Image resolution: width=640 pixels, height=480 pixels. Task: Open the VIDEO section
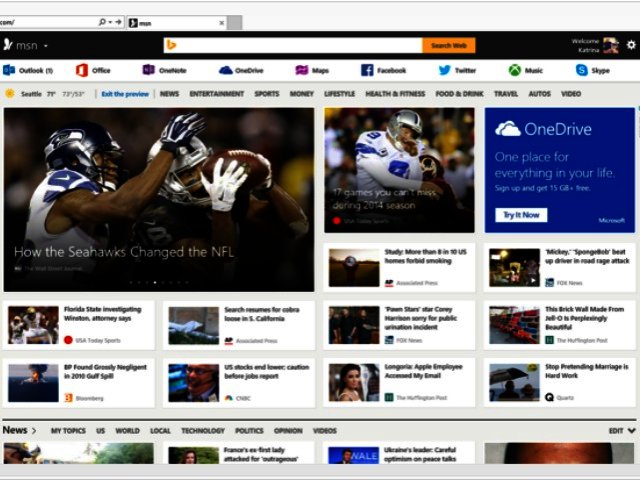571,94
